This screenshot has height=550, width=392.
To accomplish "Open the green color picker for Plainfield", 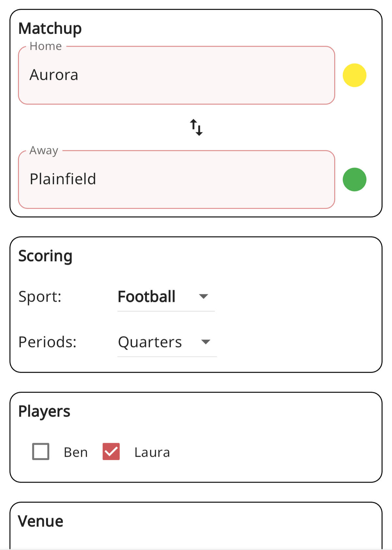I will 354,180.
